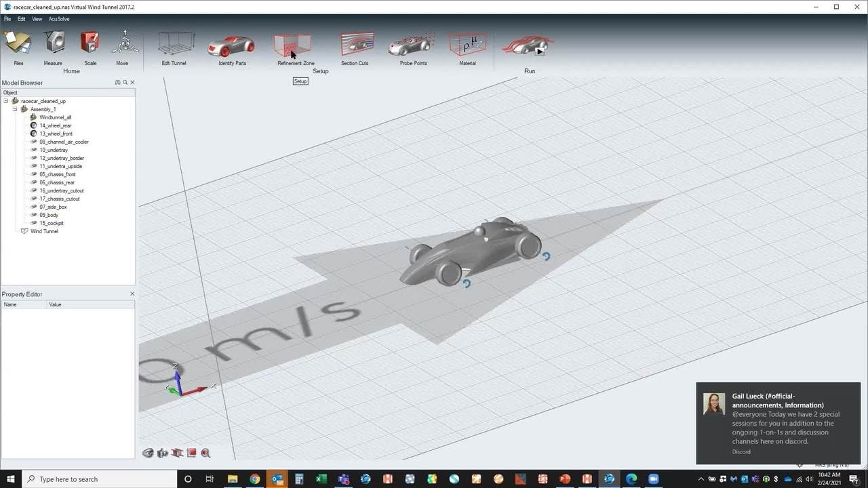Image resolution: width=868 pixels, height=488 pixels.
Task: Open the View menu
Action: (37, 19)
